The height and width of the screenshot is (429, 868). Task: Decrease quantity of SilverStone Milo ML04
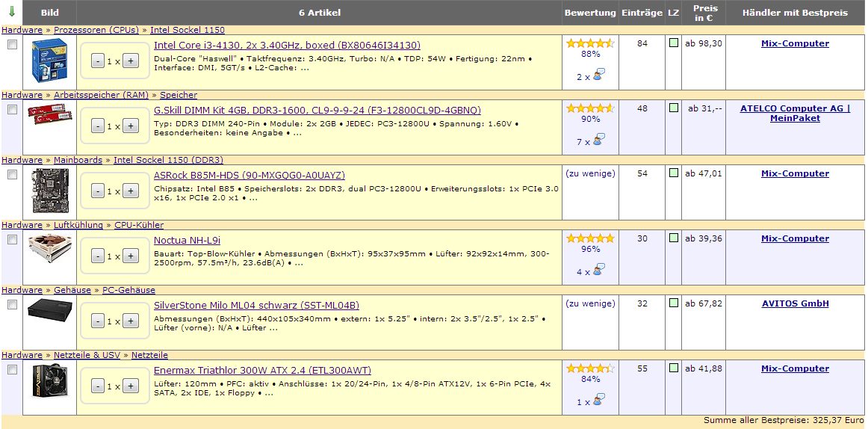(97, 321)
